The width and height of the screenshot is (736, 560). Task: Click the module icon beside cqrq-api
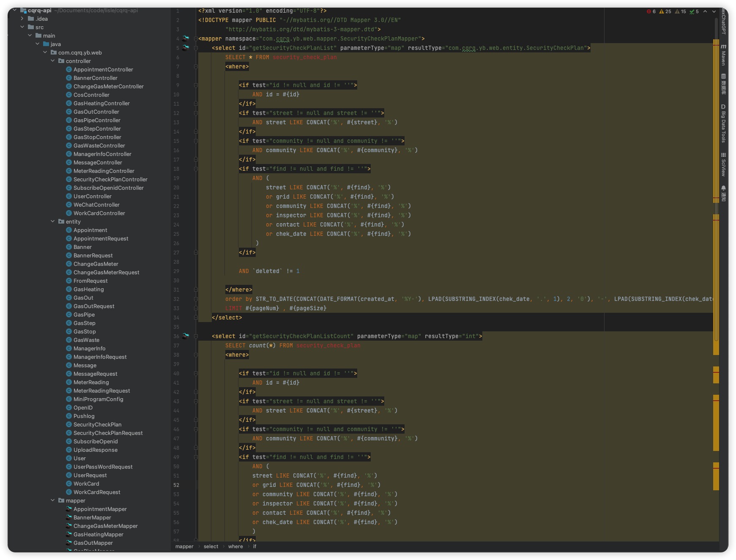click(23, 10)
